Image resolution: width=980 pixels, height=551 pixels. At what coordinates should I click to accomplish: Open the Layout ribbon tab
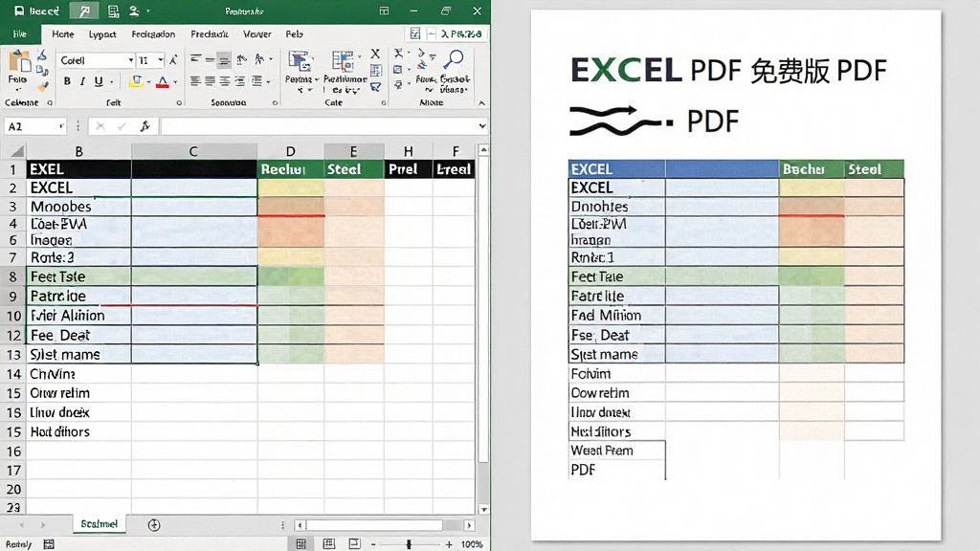click(101, 33)
